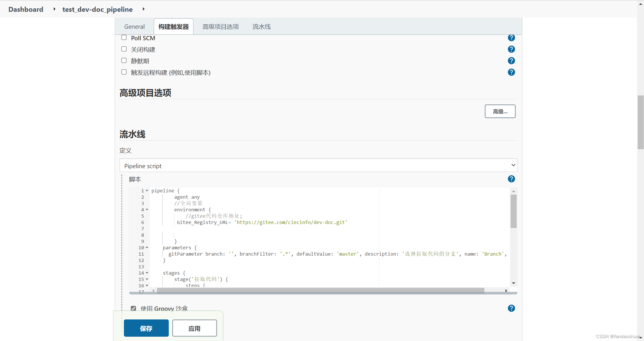Open help for 静默期 option
The image size is (644, 341).
pos(511,61)
